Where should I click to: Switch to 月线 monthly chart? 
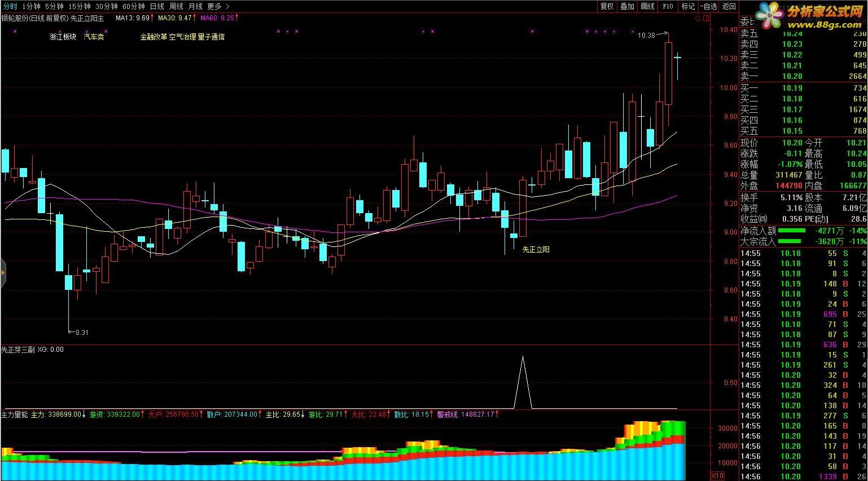[195, 6]
